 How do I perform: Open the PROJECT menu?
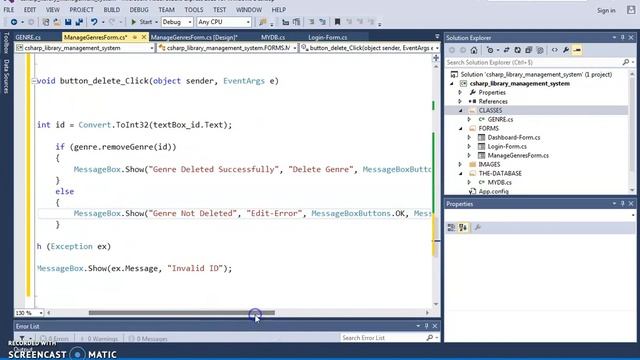81,9
